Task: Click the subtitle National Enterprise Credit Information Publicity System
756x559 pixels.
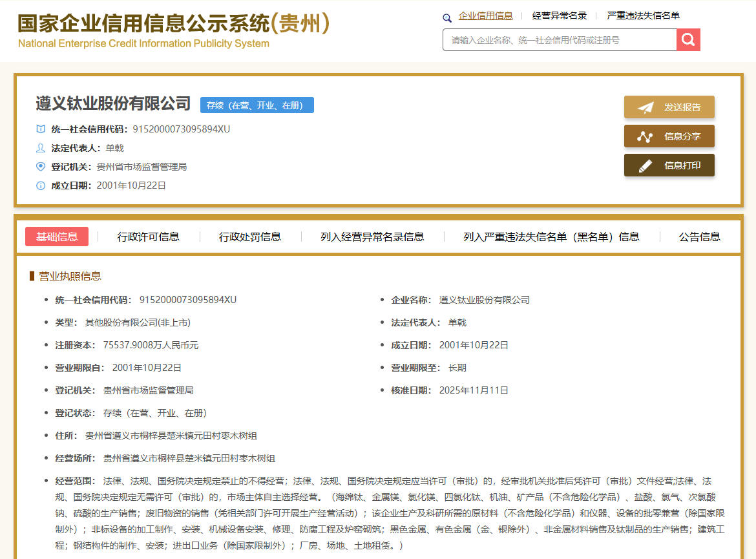Action: click(143, 43)
